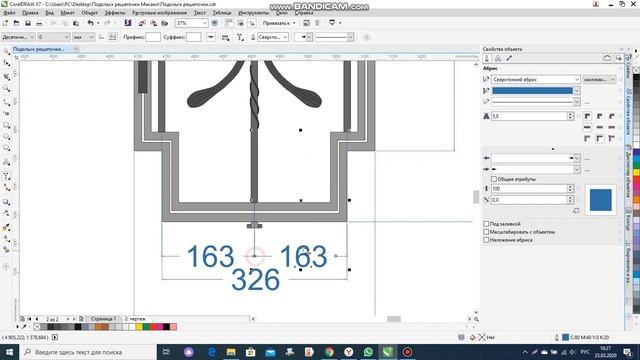Click the Import icon in toolbar

(x=142, y=23)
